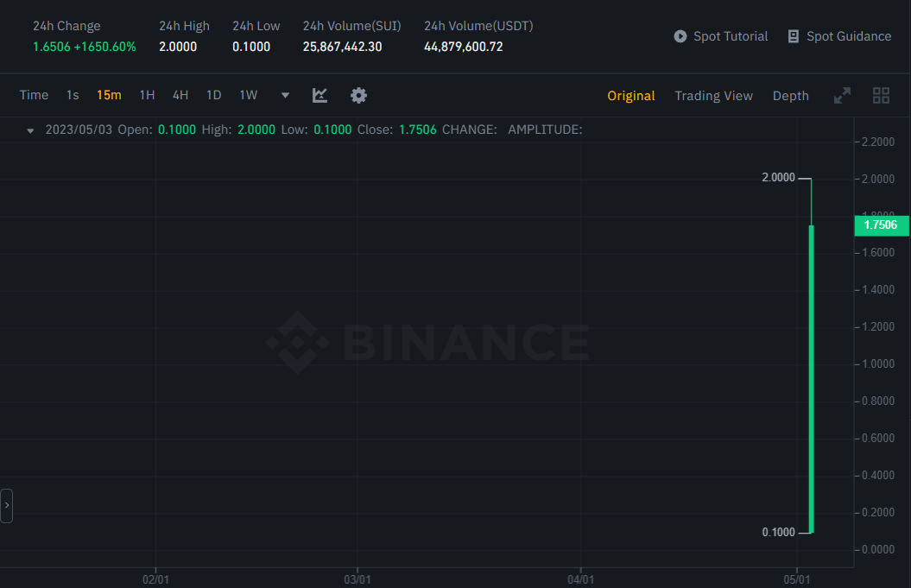Click the Spot Tutorial play icon

[680, 36]
